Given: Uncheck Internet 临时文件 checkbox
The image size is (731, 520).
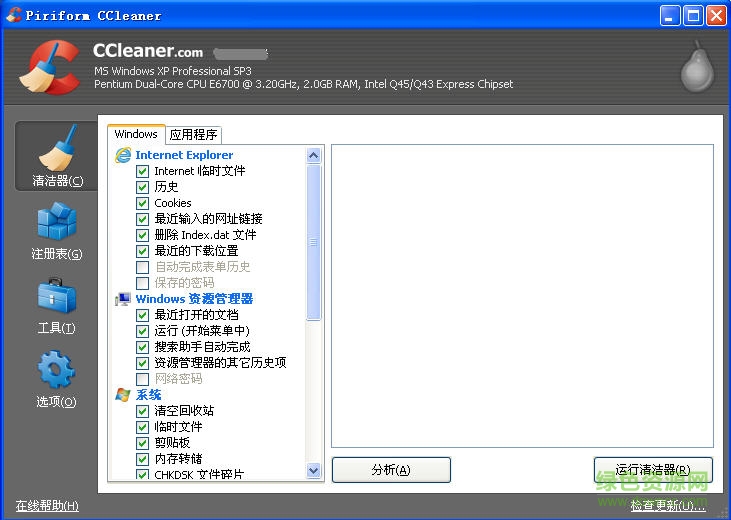Looking at the screenshot, I should point(143,171).
